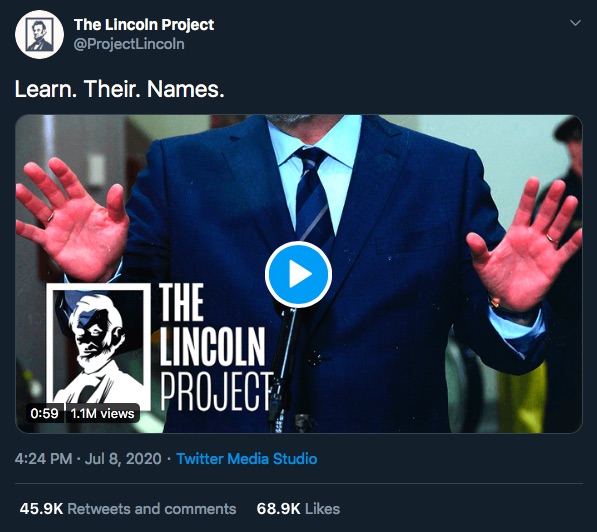Click the Lincoln portrait logo inside video
The width and height of the screenshot is (597, 532).
click(x=99, y=347)
